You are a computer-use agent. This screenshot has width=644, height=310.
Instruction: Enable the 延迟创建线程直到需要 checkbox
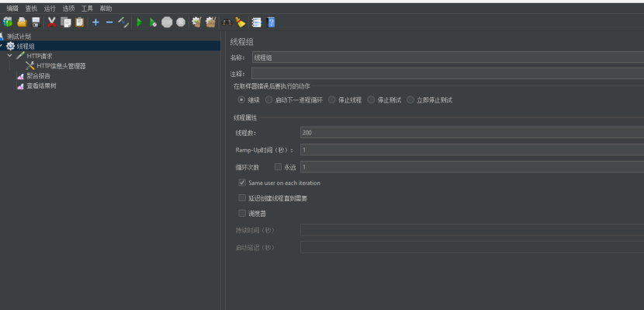click(x=242, y=198)
